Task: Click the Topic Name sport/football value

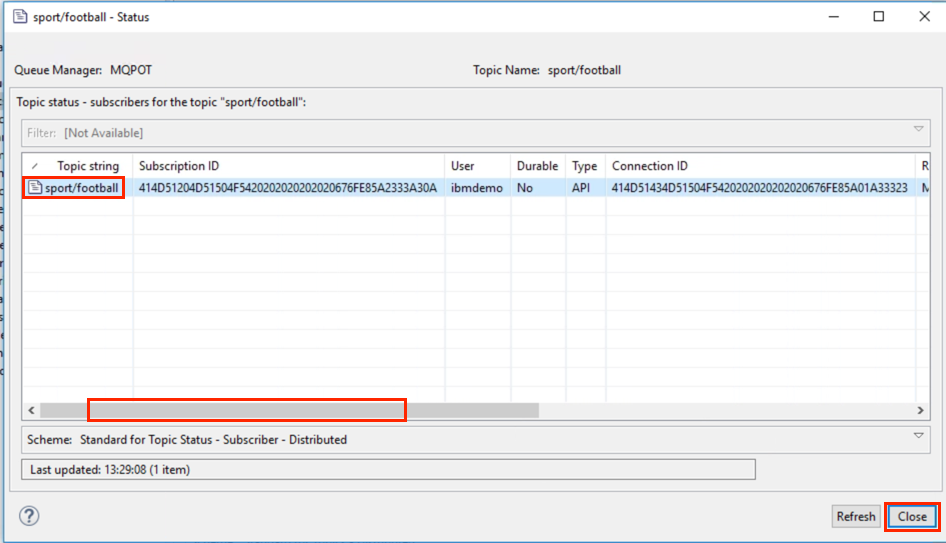Action: click(x=584, y=70)
